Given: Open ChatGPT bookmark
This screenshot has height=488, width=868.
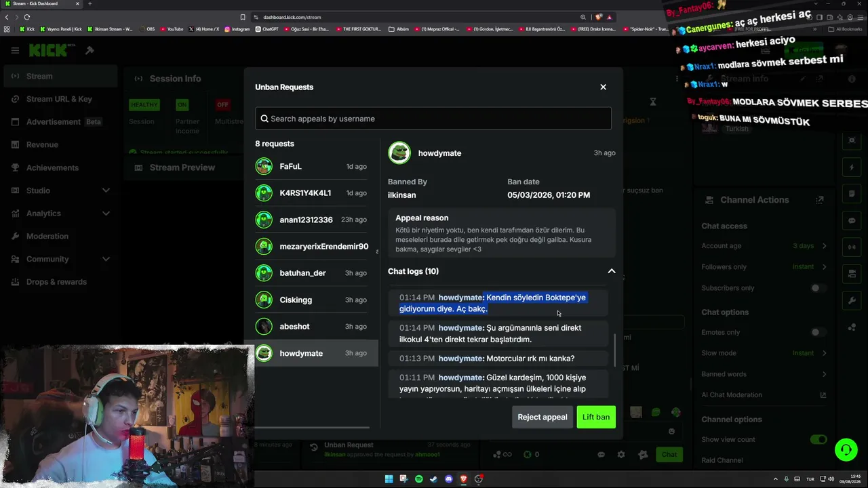Looking at the screenshot, I should (x=267, y=29).
